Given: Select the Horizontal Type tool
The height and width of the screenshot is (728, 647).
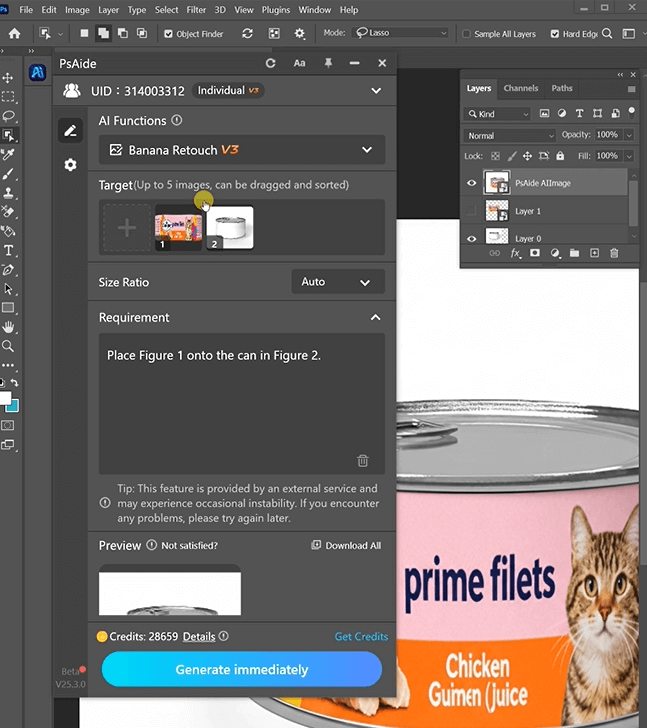Looking at the screenshot, I should tap(8, 251).
